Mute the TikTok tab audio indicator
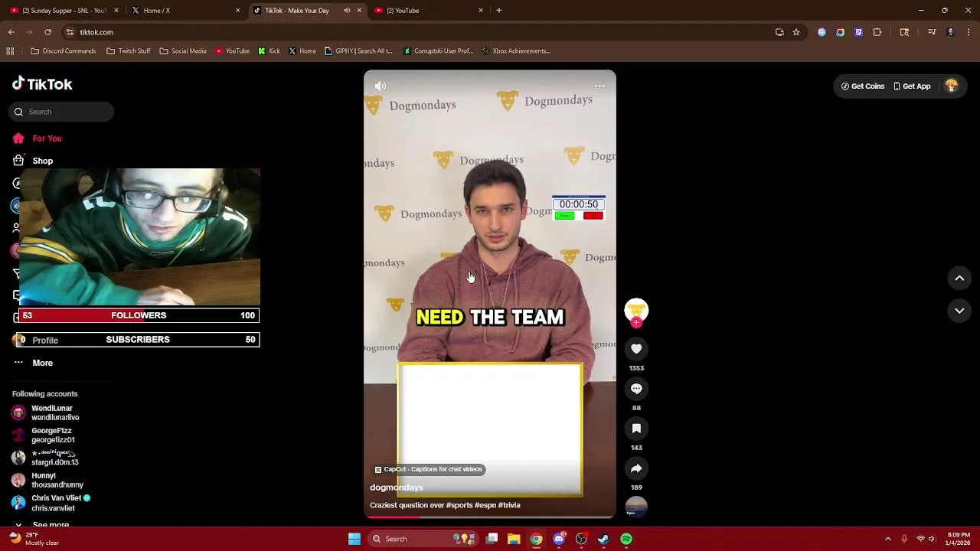This screenshot has width=980, height=551. click(x=347, y=11)
